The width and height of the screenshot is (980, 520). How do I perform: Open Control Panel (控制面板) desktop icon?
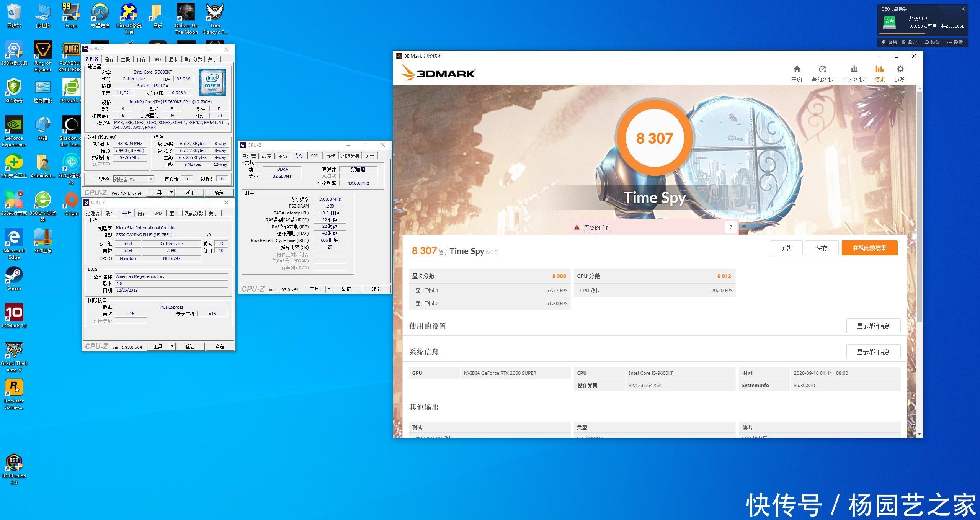click(x=43, y=91)
